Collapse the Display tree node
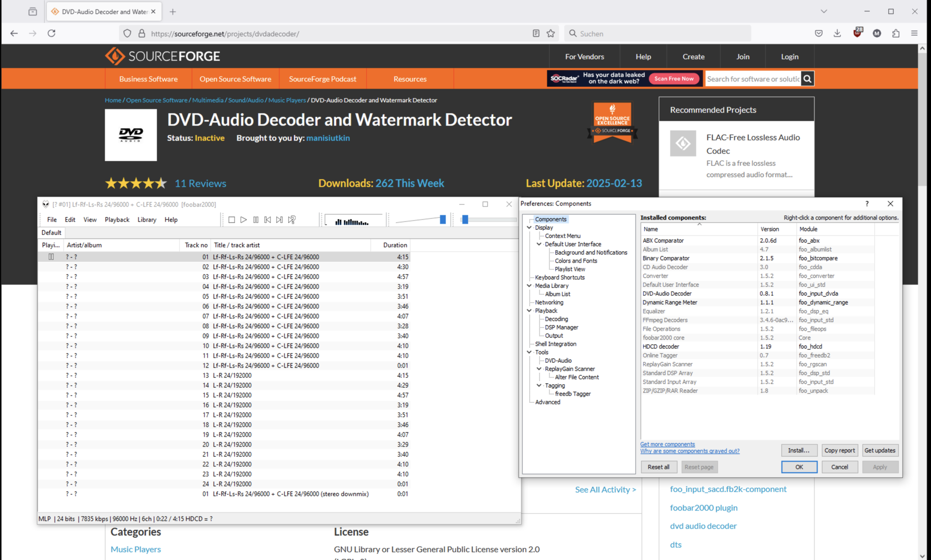 [x=529, y=228]
